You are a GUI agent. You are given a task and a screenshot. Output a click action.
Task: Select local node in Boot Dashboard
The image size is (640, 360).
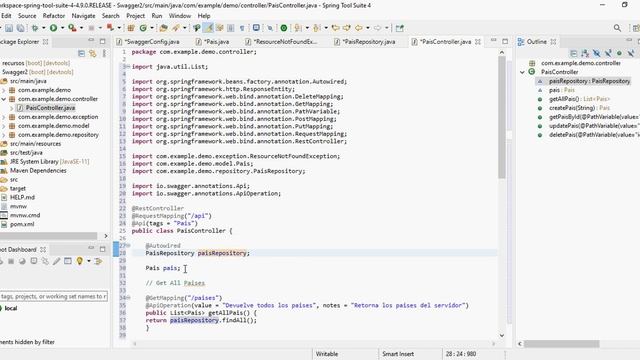click(x=11, y=308)
